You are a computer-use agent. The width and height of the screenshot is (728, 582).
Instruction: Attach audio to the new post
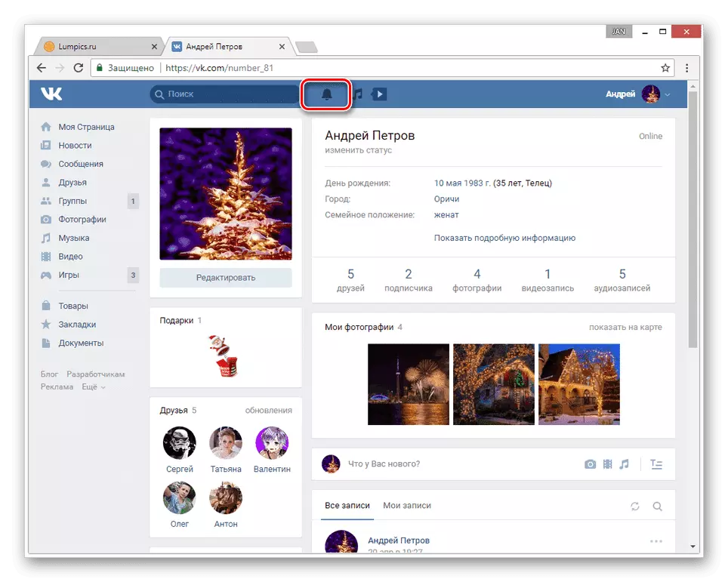[x=624, y=464]
